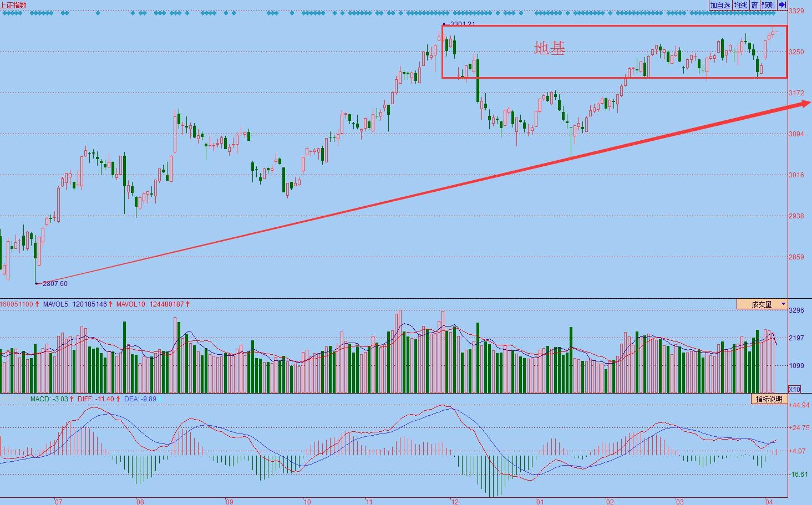Click the 12 month marker on timeline
This screenshot has width=812, height=505.
coord(454,502)
